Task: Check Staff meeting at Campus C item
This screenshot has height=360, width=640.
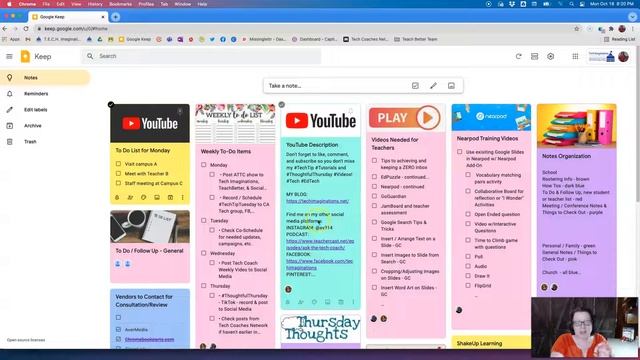Action: tap(118, 183)
